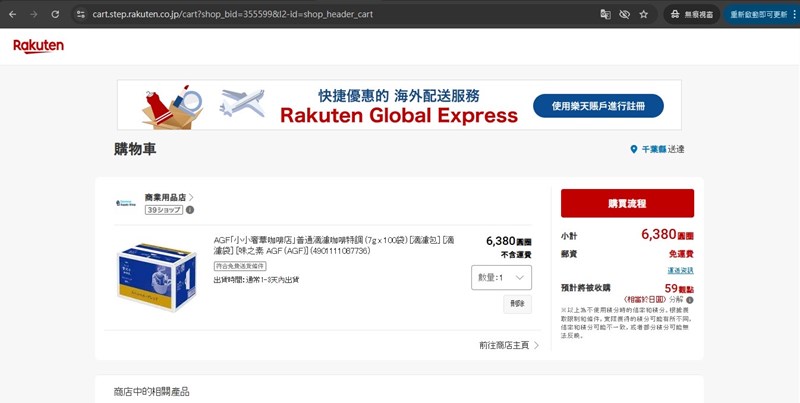Reload the page with the refresh icon
This screenshot has width=800, height=403.
54,14
